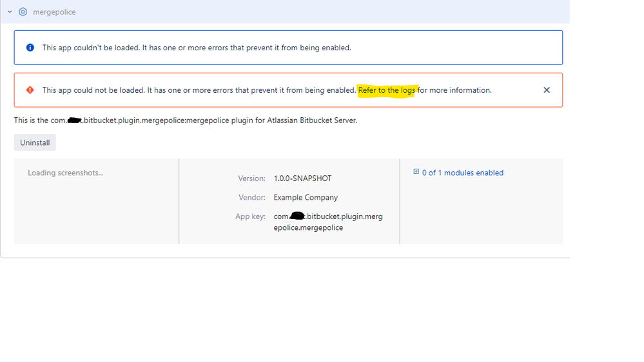644x362 pixels.
Task: Click the Version: label
Action: pyautogui.click(x=252, y=178)
